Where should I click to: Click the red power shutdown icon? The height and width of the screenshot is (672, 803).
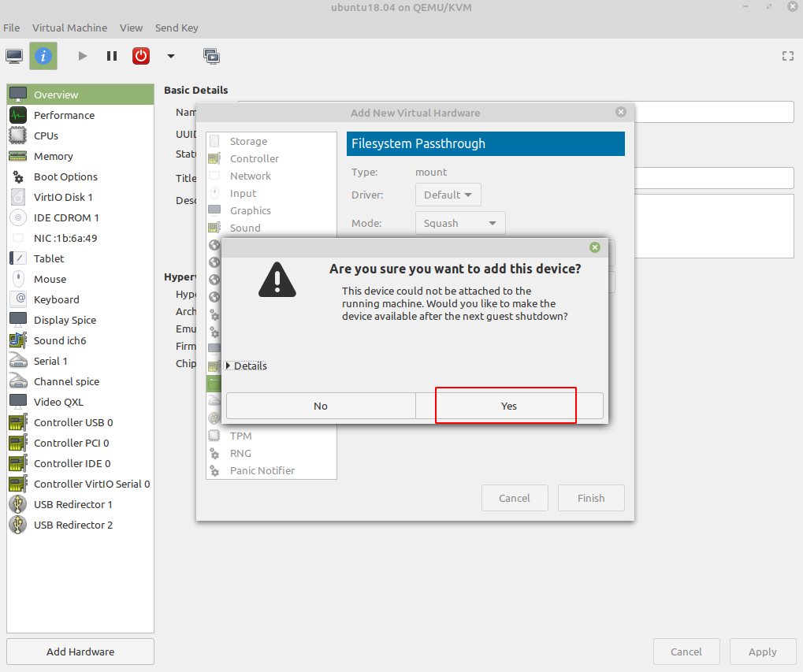tap(141, 56)
